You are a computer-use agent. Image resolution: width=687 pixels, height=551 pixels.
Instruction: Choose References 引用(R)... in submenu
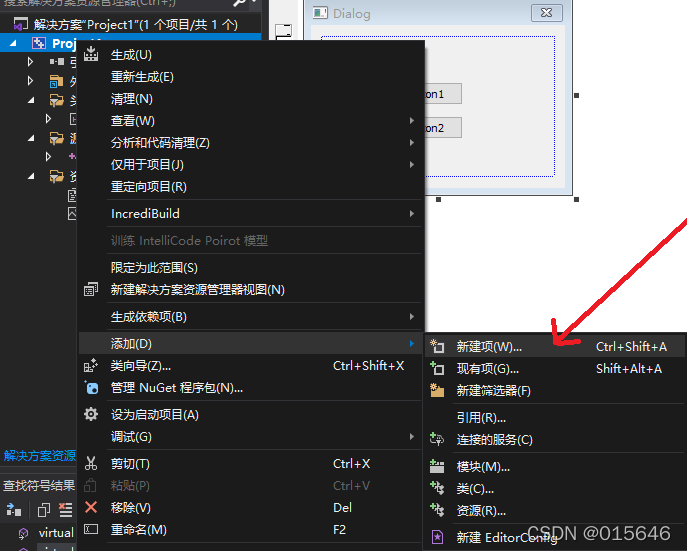point(554,417)
